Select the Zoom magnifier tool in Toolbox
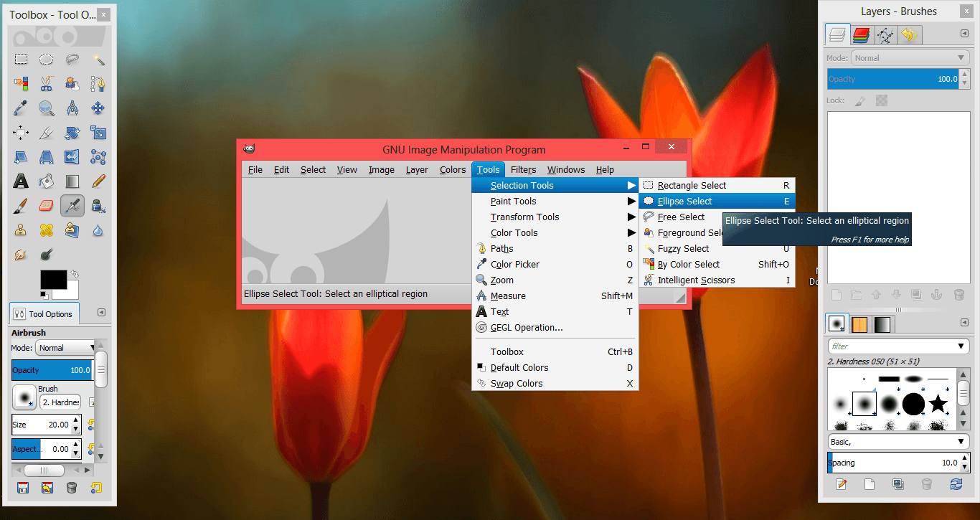 (47, 108)
